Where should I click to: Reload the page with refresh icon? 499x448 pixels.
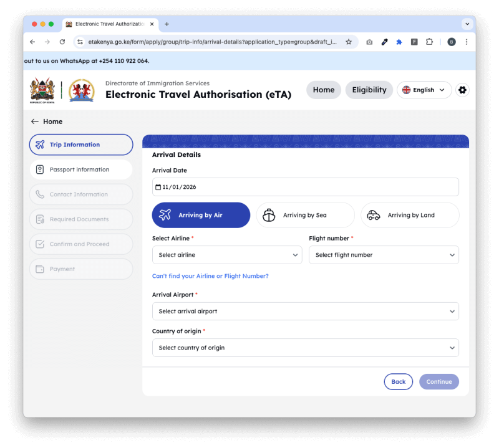(62, 42)
